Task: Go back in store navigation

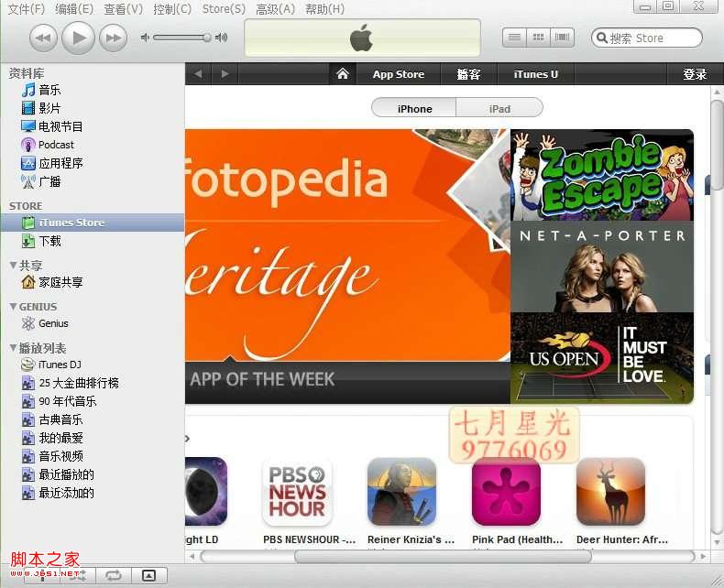Action: [x=198, y=74]
